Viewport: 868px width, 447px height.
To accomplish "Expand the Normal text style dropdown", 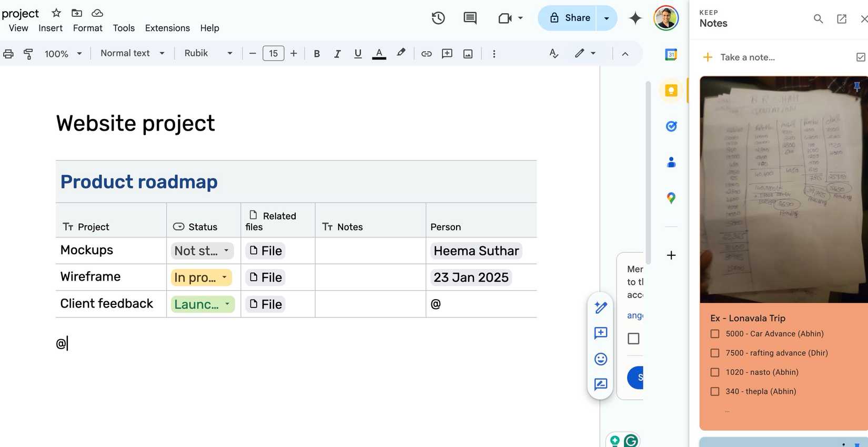I will [x=132, y=53].
